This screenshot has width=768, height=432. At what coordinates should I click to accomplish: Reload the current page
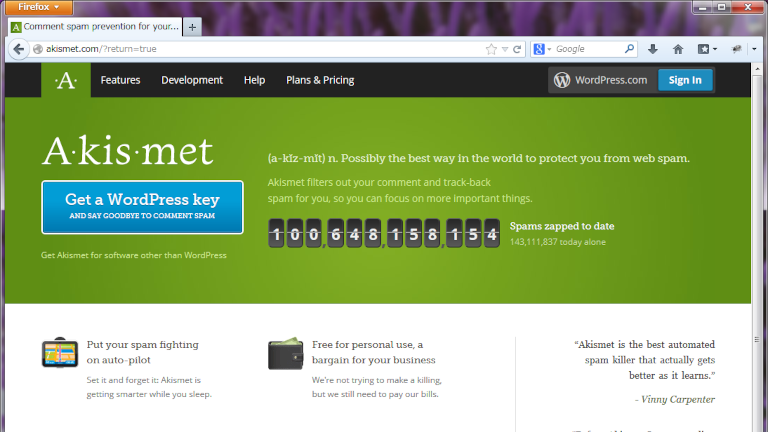517,49
